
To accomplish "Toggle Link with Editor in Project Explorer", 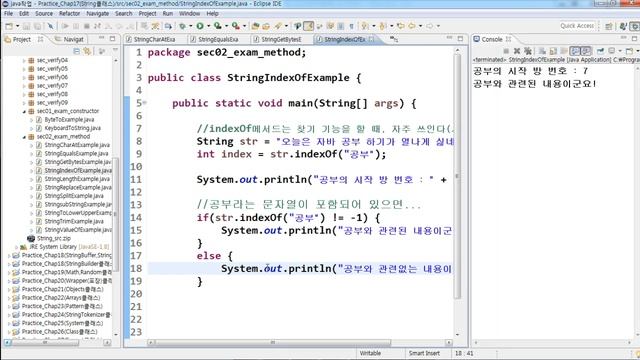I will 87,51.
